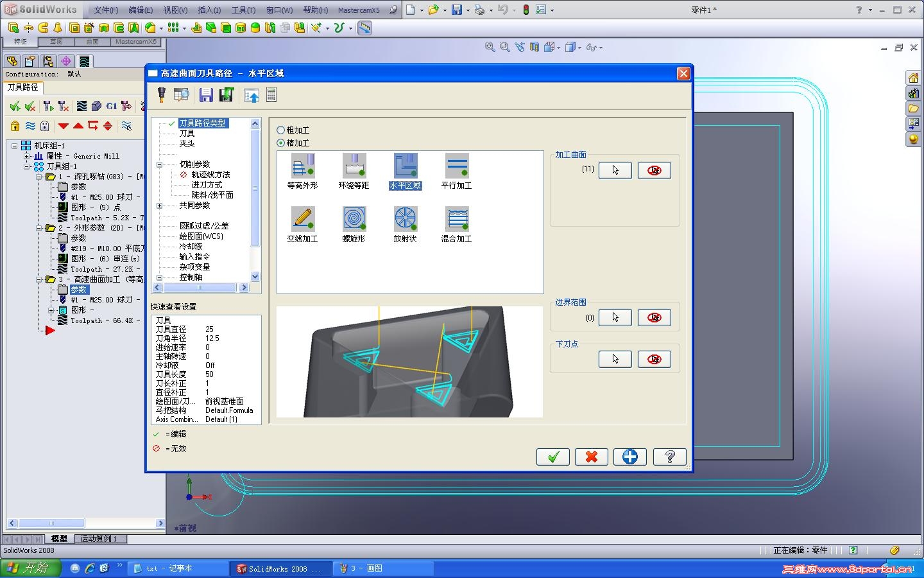Click the red down triangle insert arrow

tap(64, 126)
